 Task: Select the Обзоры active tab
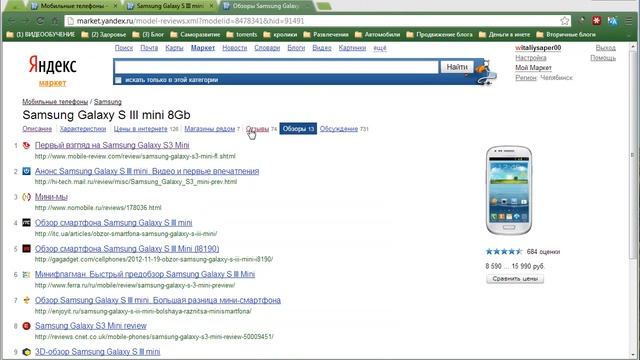click(x=298, y=129)
